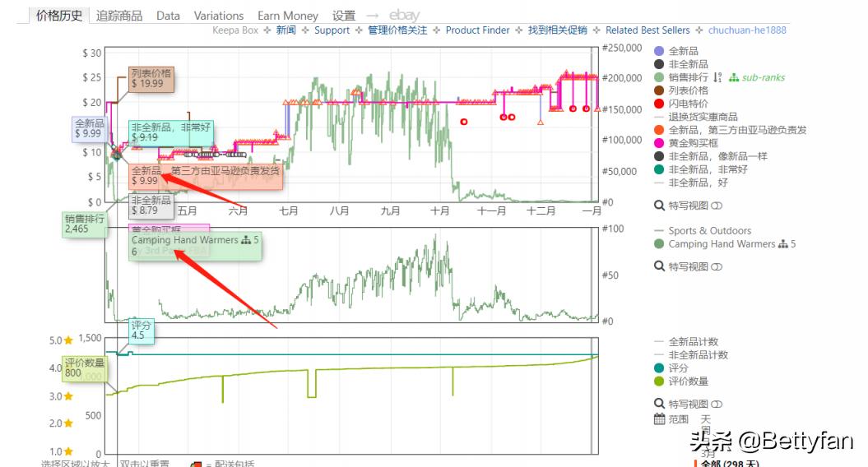Open the 追踪商品 tab
The height and width of the screenshot is (467, 868).
pyautogui.click(x=119, y=16)
